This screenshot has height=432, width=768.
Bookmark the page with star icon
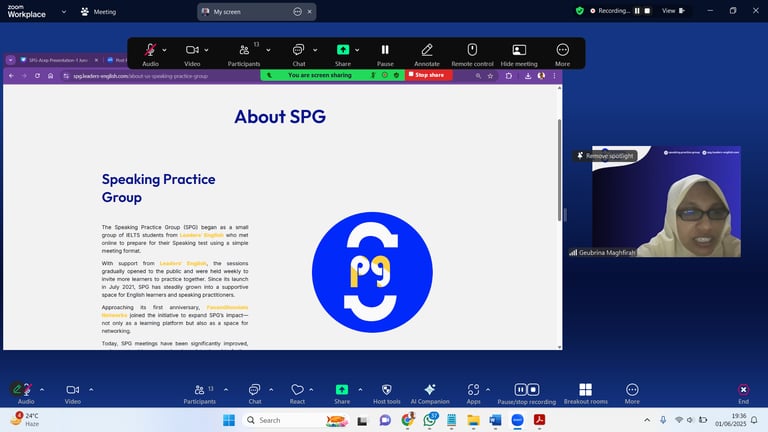pyautogui.click(x=490, y=76)
